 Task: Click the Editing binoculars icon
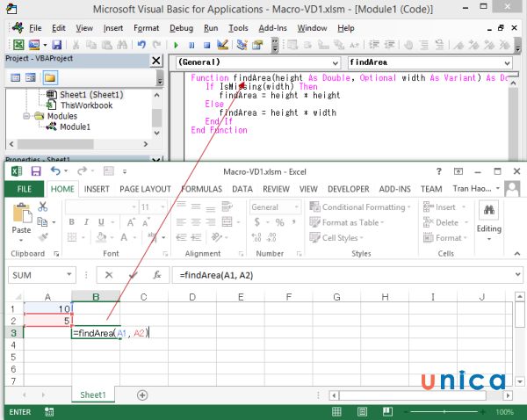point(487,212)
